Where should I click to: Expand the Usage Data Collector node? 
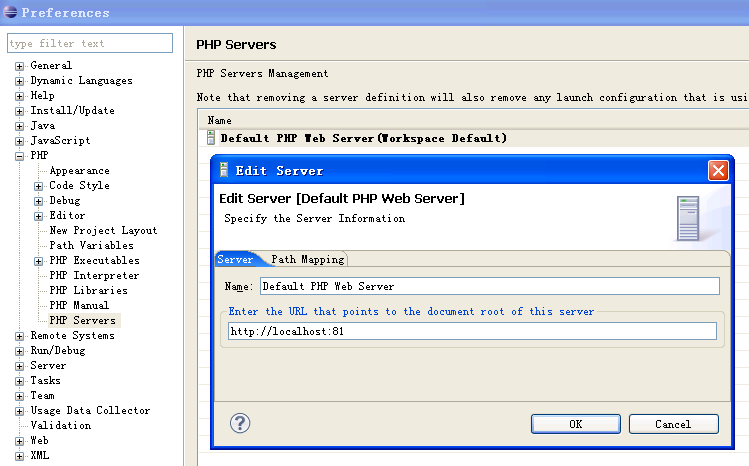(x=19, y=411)
